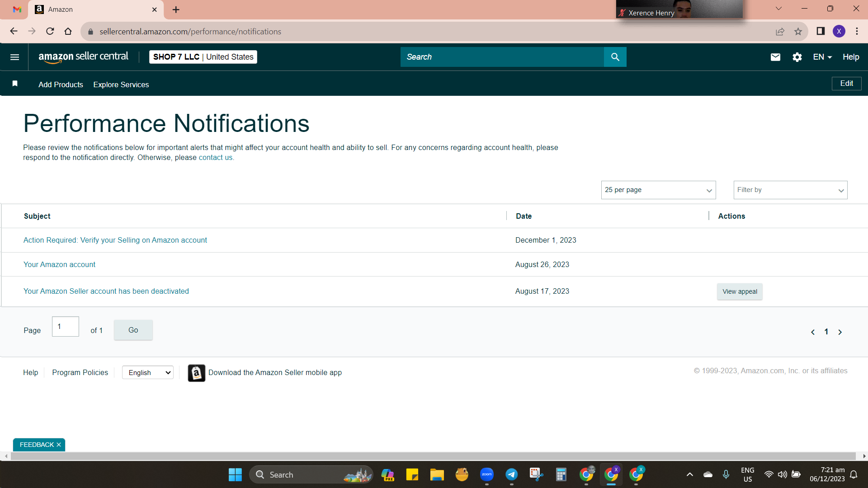Screen dimensions: 868x488
Task: Click the View appeal button
Action: 740,291
